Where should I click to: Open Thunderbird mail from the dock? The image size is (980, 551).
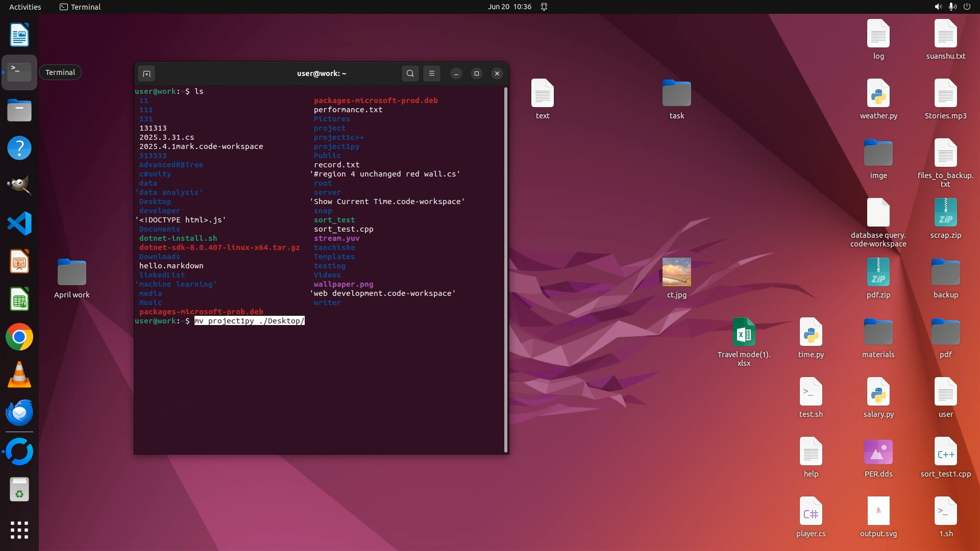click(19, 413)
